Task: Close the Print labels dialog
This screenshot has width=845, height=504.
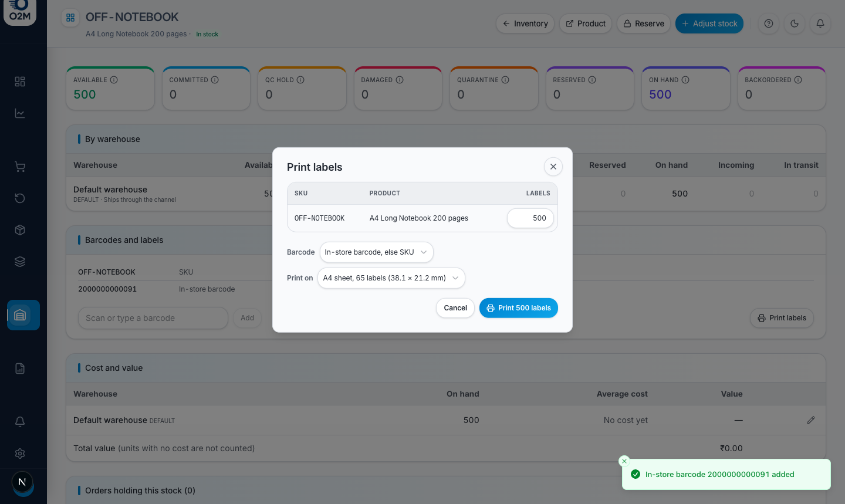Action: point(553,167)
